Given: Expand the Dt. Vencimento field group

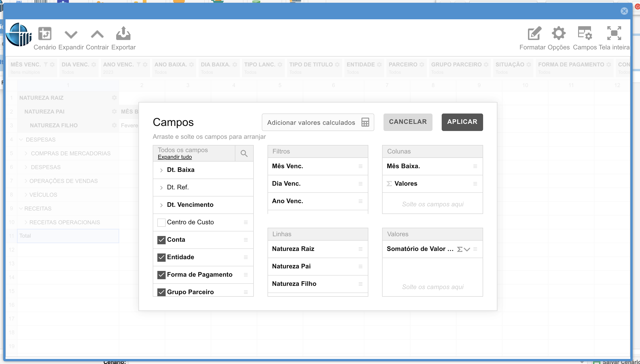Looking at the screenshot, I should coord(161,205).
